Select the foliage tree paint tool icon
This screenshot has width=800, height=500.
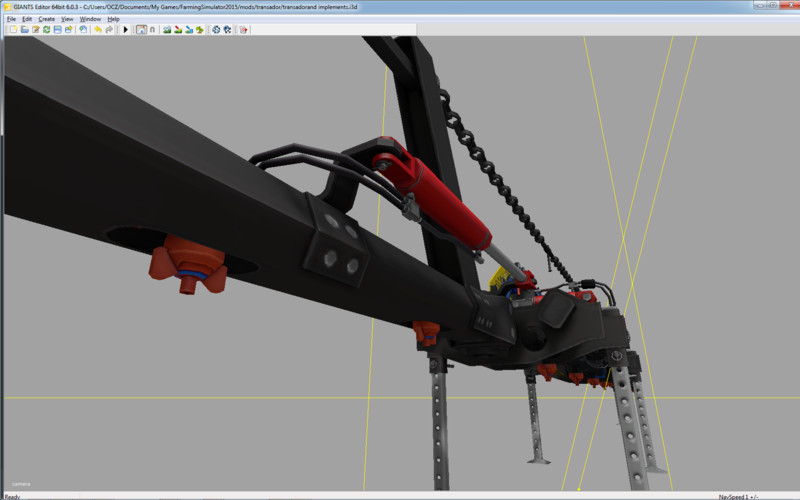[200, 30]
